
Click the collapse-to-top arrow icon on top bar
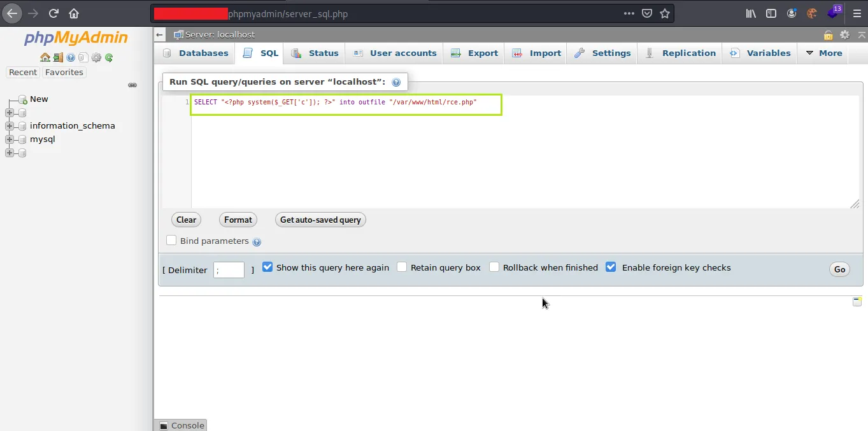coord(860,35)
